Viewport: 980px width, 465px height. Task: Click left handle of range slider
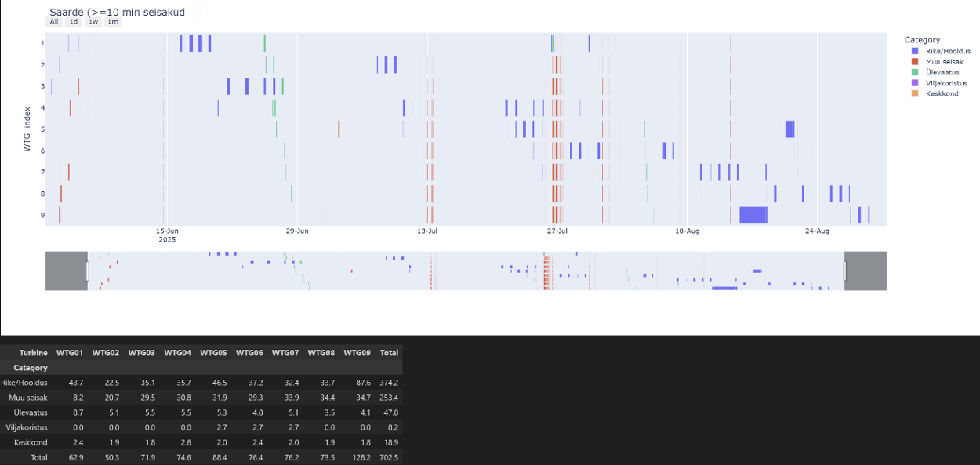(88, 271)
